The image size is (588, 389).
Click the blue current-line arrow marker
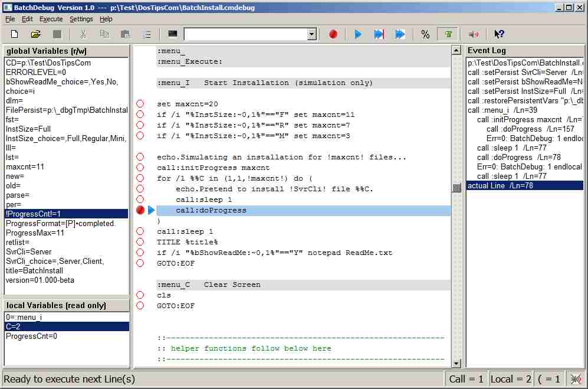(151, 210)
